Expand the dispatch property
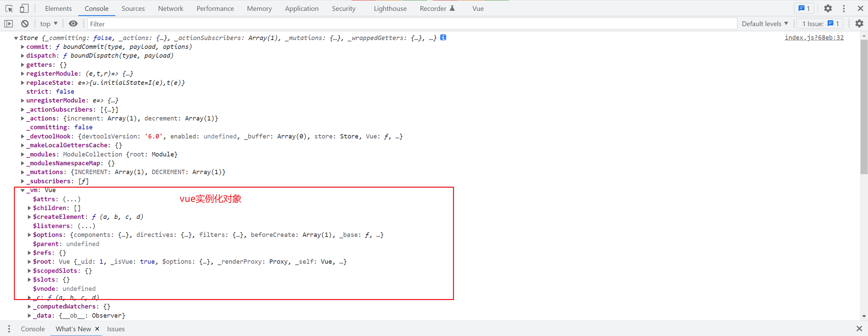Viewport: 868px width, 336px height. [23, 56]
